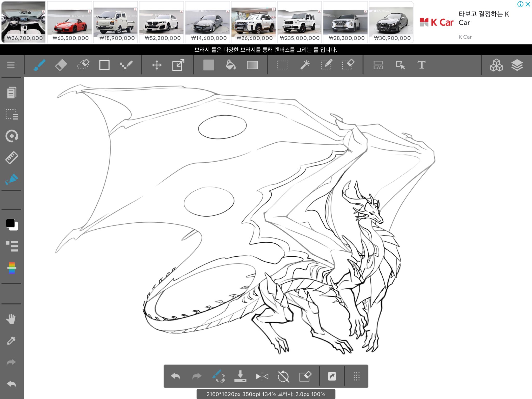Select the Text tool
This screenshot has height=399, width=532.
[x=421, y=65]
